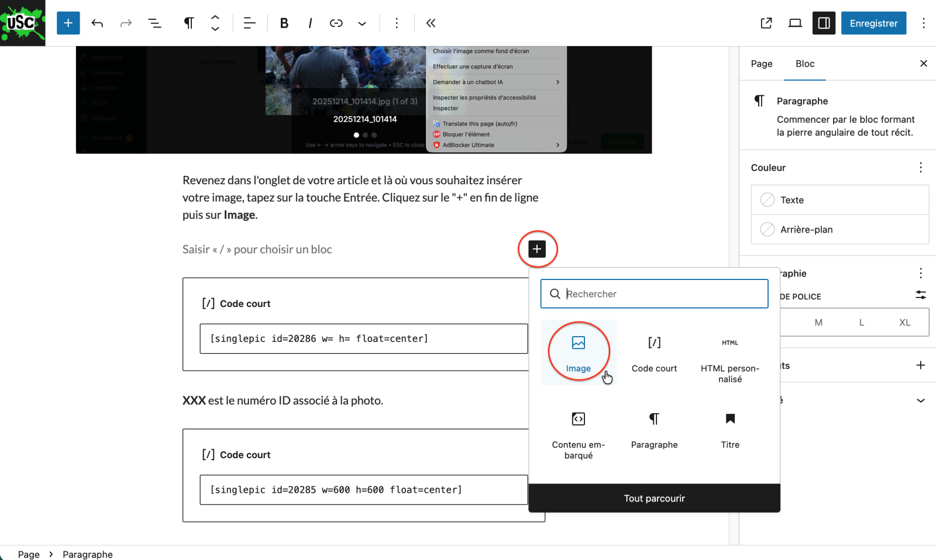Image resolution: width=936 pixels, height=560 pixels.
Task: Click Tout parcourir to browse all blocks
Action: (654, 498)
